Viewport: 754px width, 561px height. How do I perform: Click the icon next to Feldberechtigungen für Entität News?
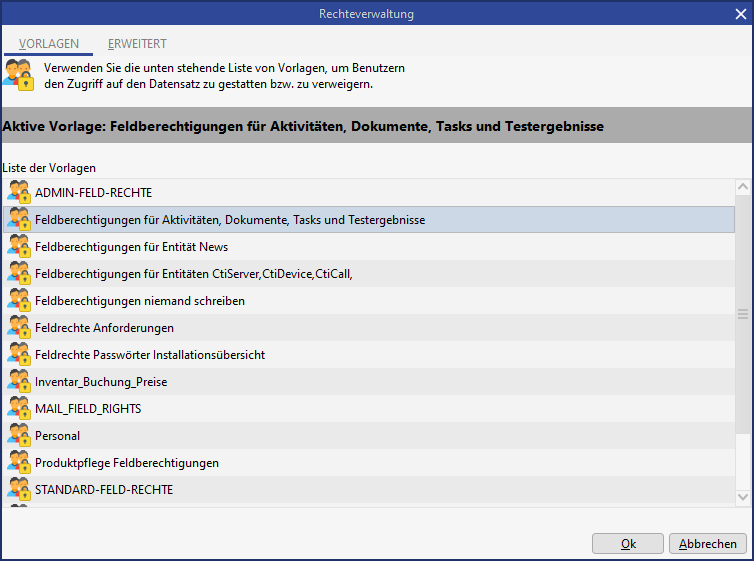pos(19,246)
